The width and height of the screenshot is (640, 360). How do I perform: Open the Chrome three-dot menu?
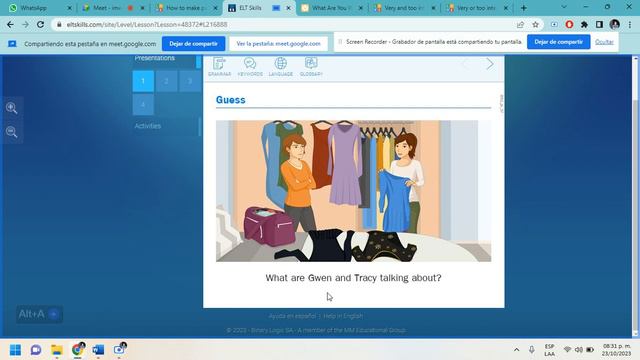(x=630, y=24)
